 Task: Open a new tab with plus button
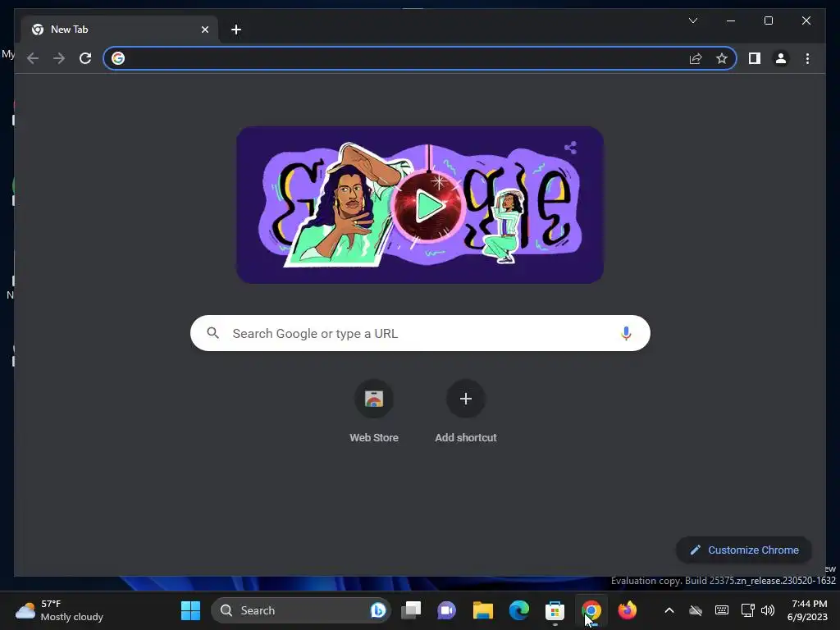point(235,30)
